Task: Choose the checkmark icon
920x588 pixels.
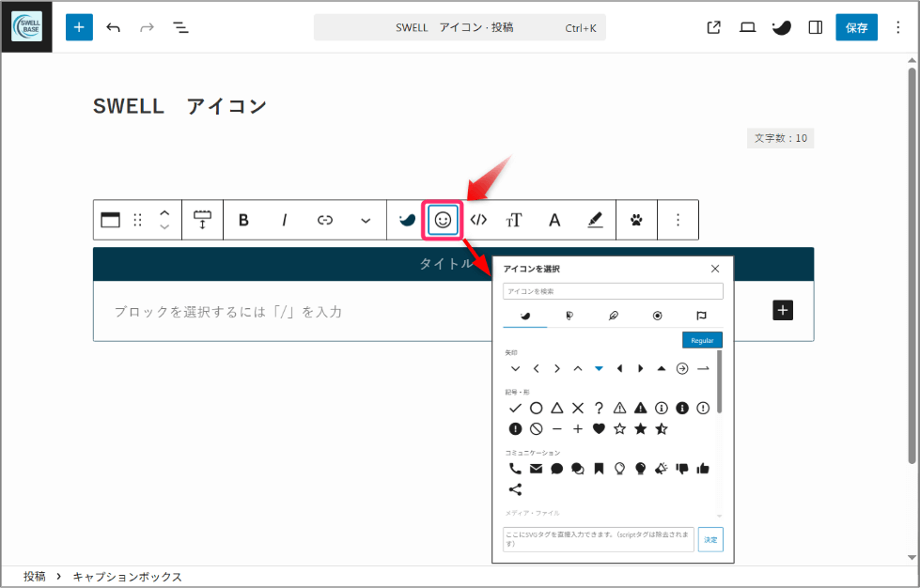Action: [515, 408]
